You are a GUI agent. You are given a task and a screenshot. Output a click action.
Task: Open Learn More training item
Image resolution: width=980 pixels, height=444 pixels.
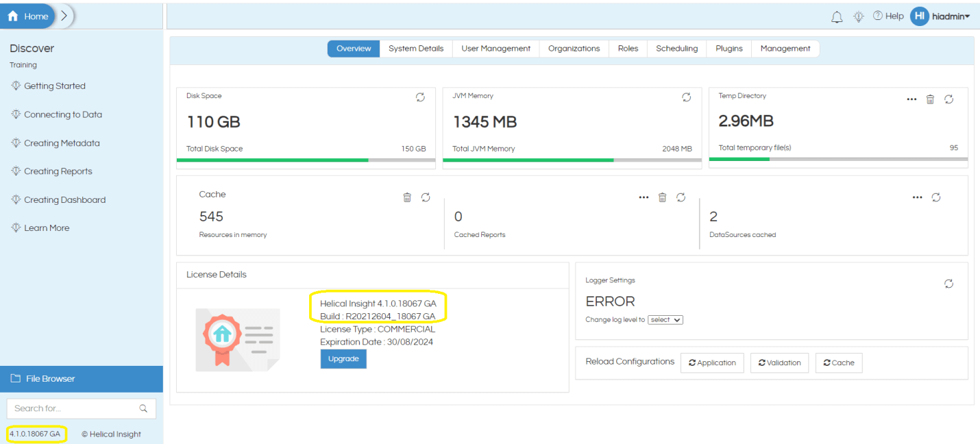[x=47, y=228]
